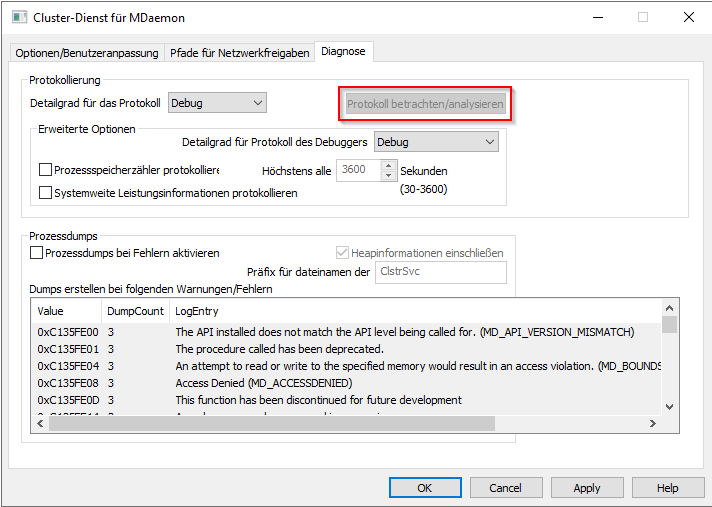Image resolution: width=712 pixels, height=507 pixels.
Task: Select the Diagnose tab
Action: pyautogui.click(x=343, y=52)
